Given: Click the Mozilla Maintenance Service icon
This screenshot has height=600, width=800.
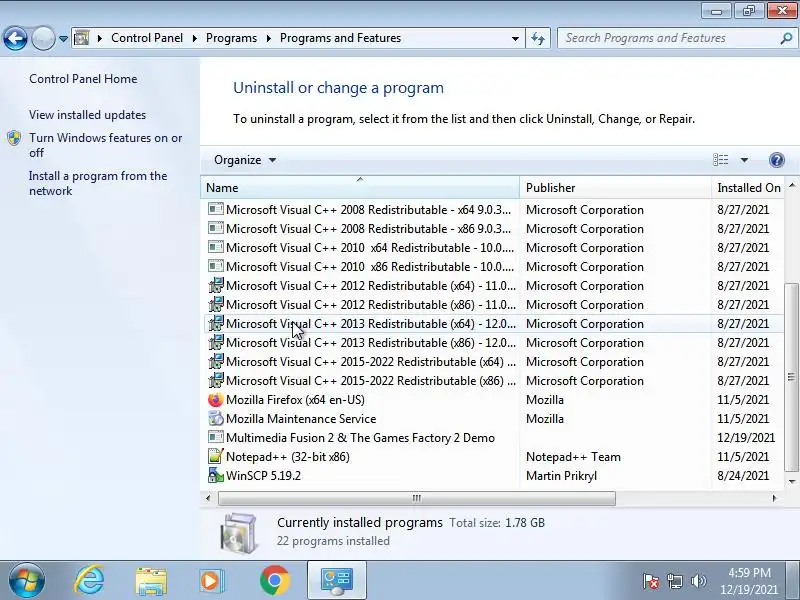Looking at the screenshot, I should [x=215, y=418].
